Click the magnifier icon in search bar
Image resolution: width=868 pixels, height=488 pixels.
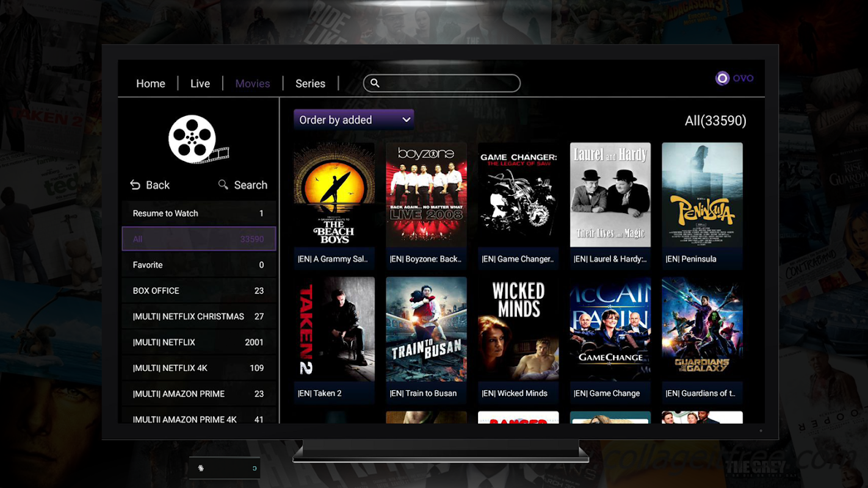click(375, 83)
